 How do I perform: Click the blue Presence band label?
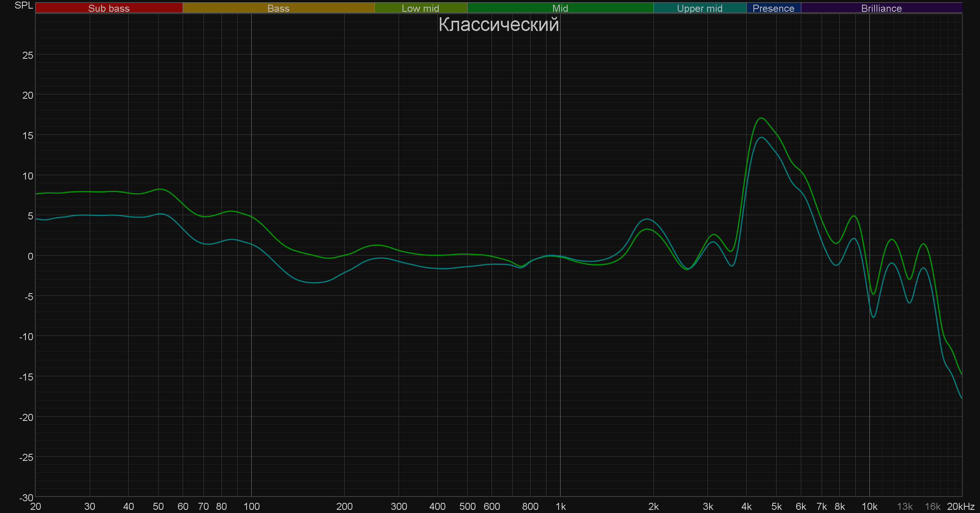pos(773,8)
